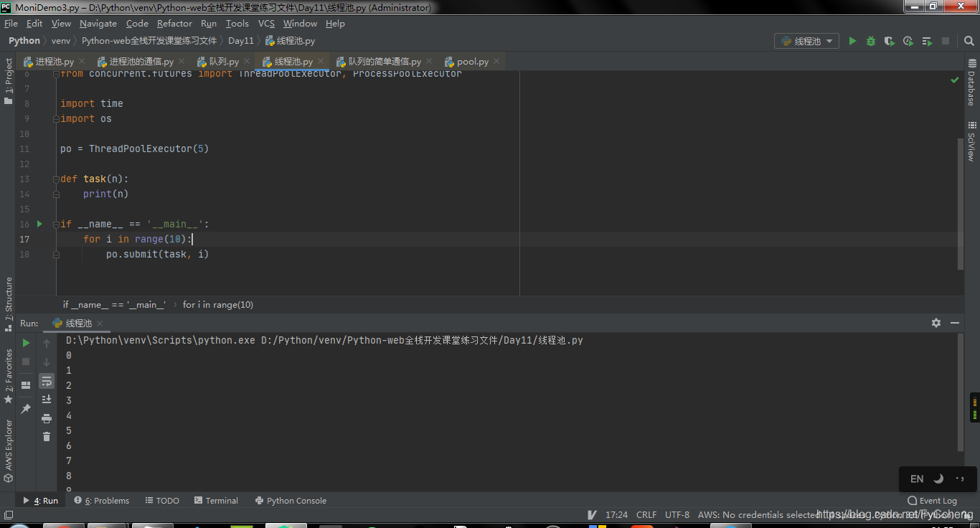Click the editor vertical scrollbar

(x=961, y=204)
